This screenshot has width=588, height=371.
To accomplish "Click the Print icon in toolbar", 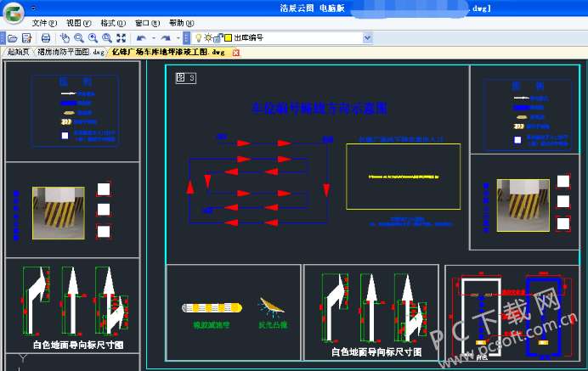I will coord(45,38).
